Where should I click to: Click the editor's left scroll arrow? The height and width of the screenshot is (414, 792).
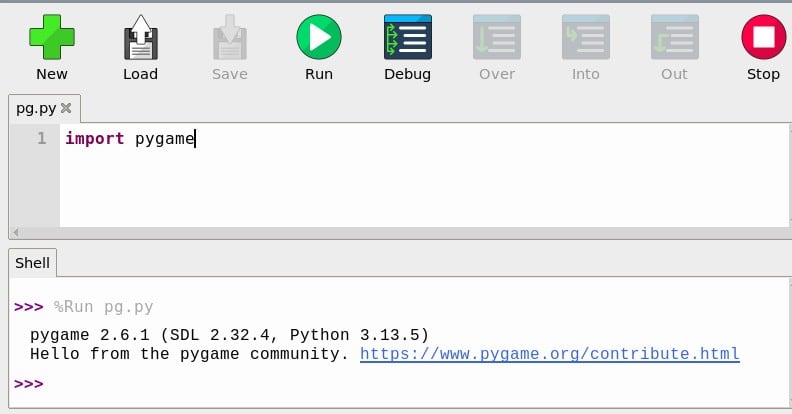pos(16,232)
